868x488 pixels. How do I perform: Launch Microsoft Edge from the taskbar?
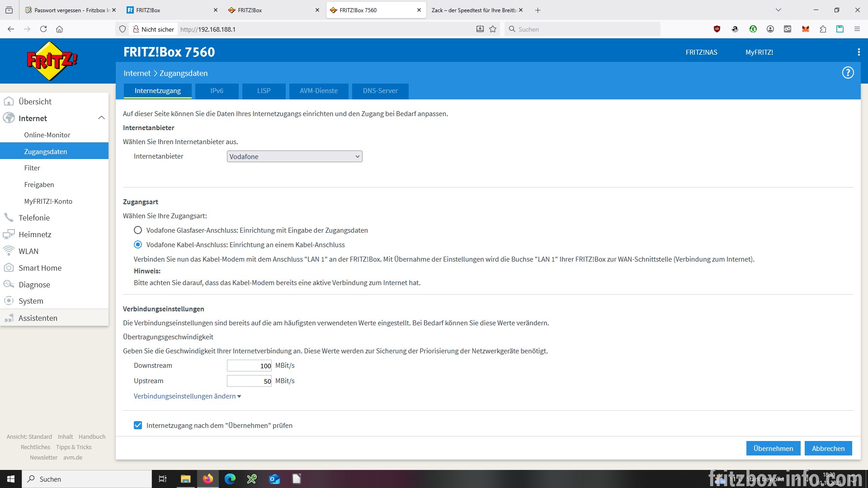pos(230,479)
